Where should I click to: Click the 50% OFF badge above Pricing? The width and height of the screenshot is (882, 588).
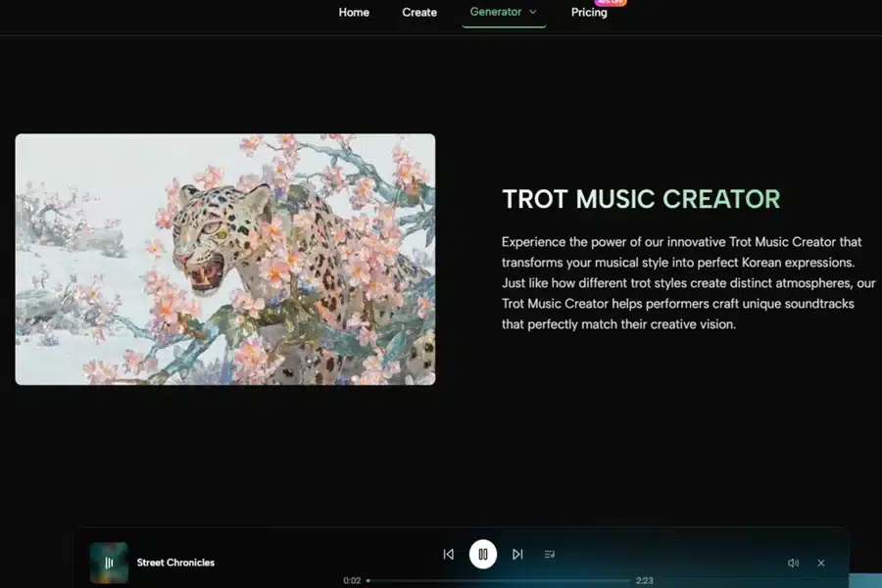(609, 3)
